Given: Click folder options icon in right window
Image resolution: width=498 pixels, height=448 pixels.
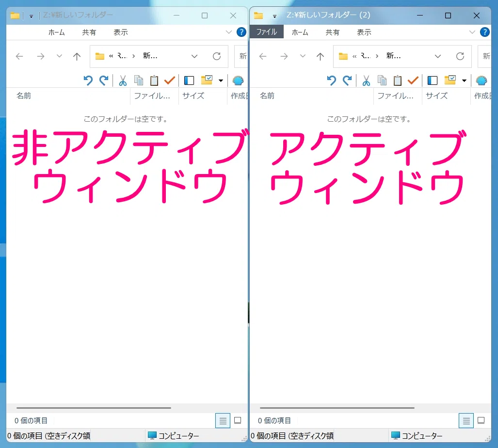Looking at the screenshot, I should pos(450,80).
